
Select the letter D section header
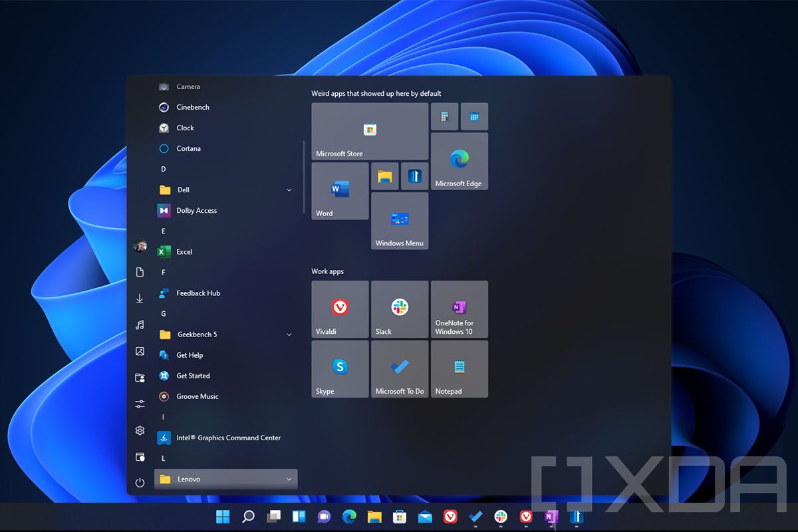(163, 169)
